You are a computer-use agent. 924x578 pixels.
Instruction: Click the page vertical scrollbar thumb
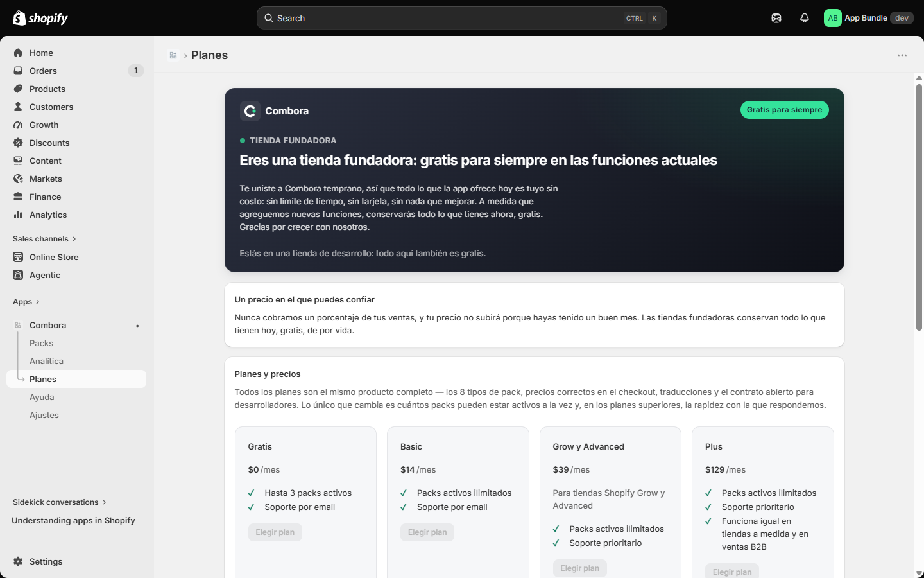pyautogui.click(x=919, y=207)
